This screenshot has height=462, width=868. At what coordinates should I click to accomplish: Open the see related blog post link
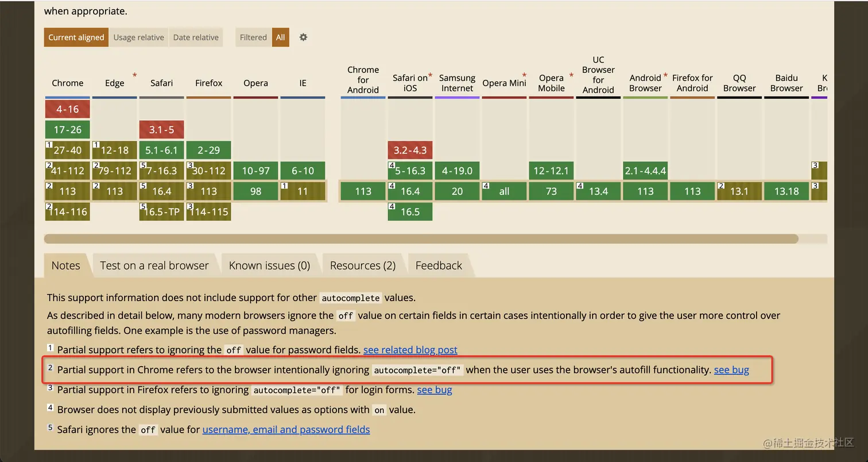coord(410,349)
